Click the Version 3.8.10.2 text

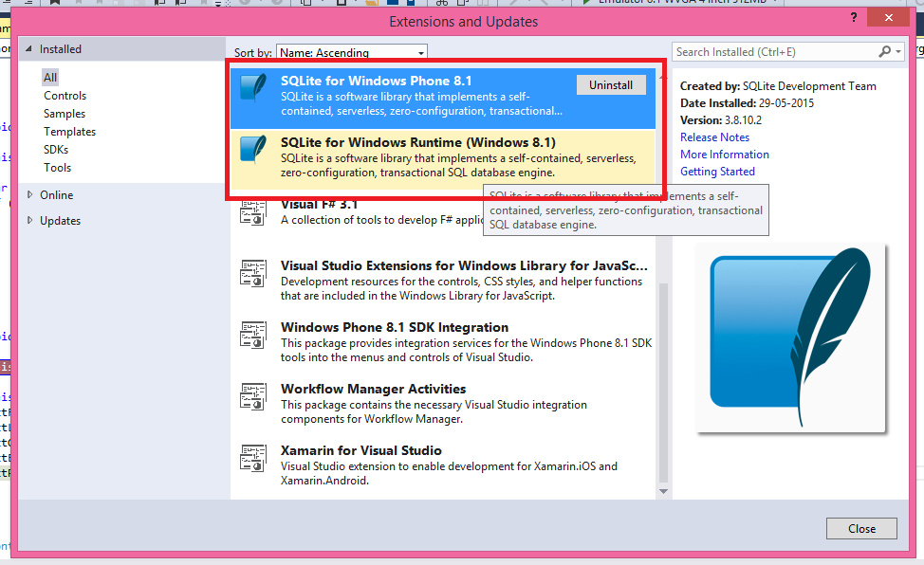(x=721, y=120)
